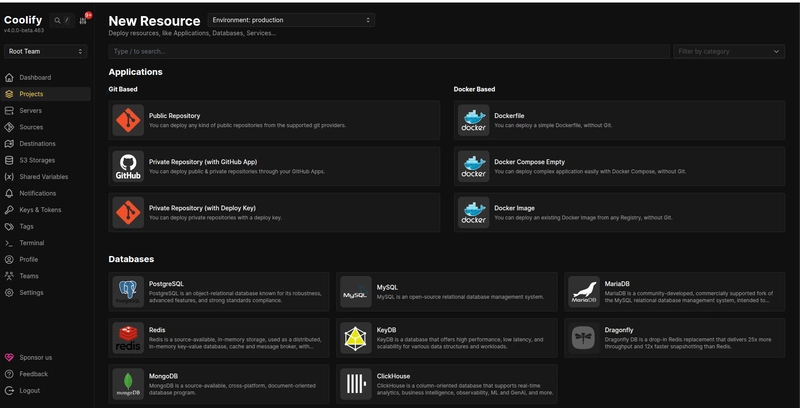This screenshot has height=408, width=800.
Task: Click the Logout link
Action: click(30, 391)
